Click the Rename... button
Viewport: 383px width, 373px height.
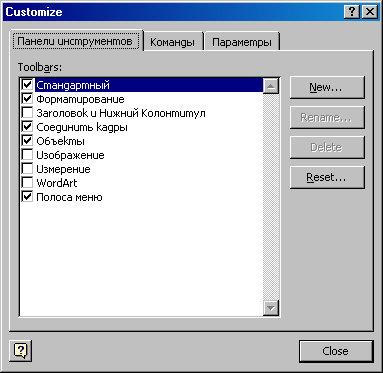pos(327,117)
